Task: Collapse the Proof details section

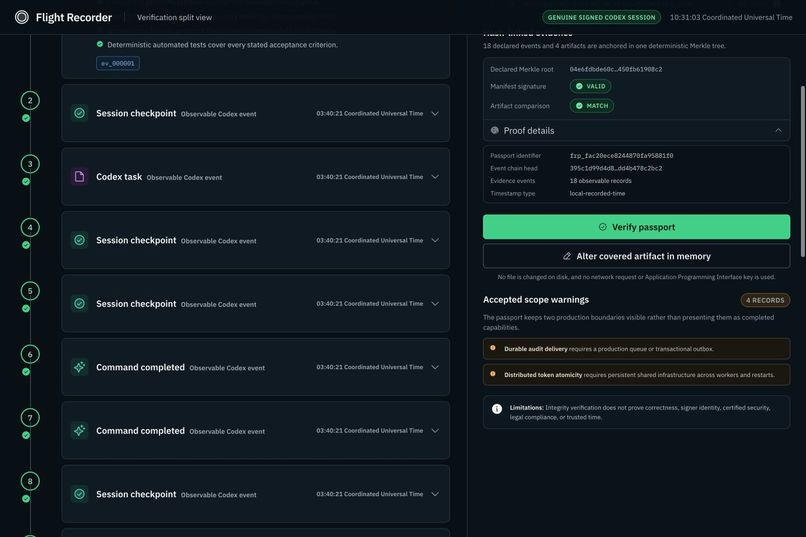Action: point(778,131)
